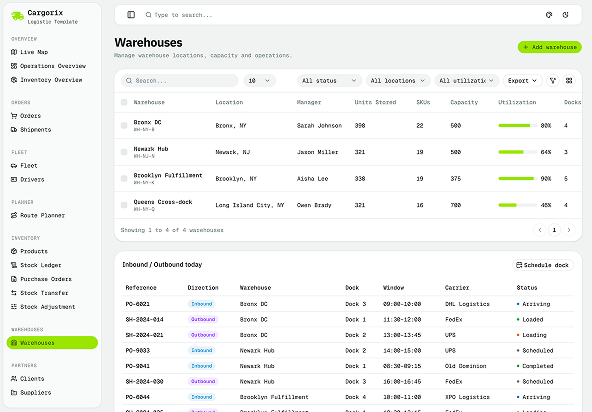Toggle the select-all warehouses header checkbox
This screenshot has height=412, width=592.
(x=124, y=102)
